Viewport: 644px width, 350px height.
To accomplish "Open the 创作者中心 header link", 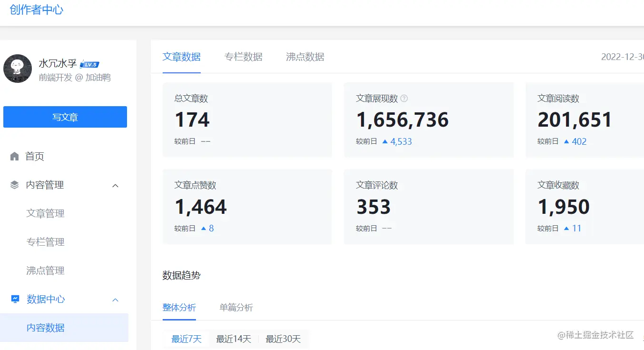I will [37, 10].
